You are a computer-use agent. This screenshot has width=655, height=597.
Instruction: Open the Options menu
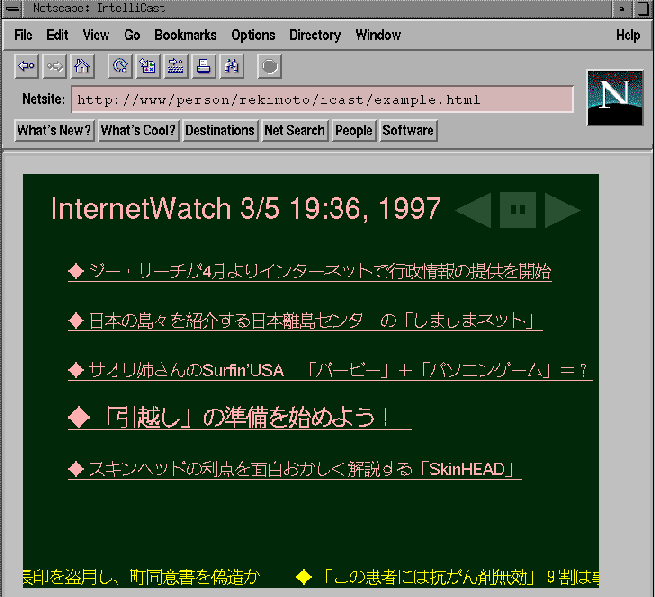point(253,35)
